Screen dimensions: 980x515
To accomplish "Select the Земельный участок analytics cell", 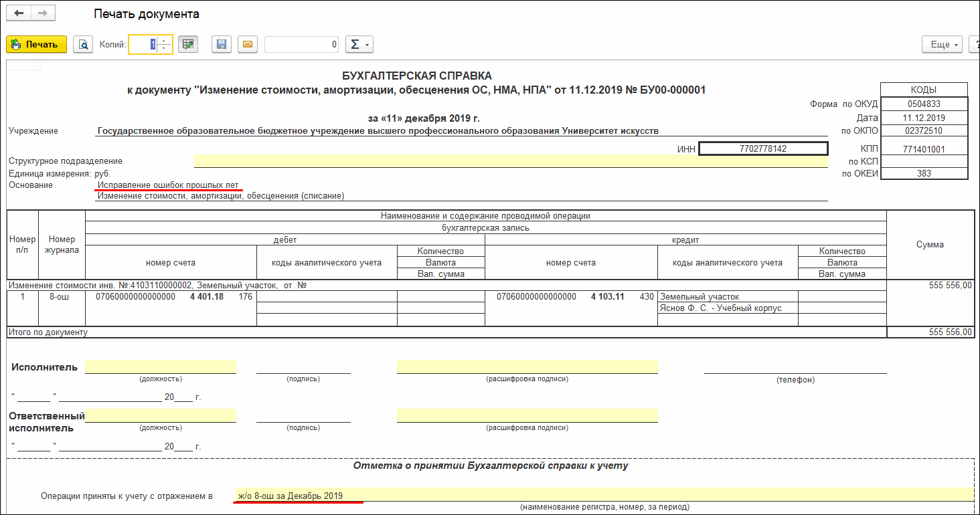I will (728, 297).
